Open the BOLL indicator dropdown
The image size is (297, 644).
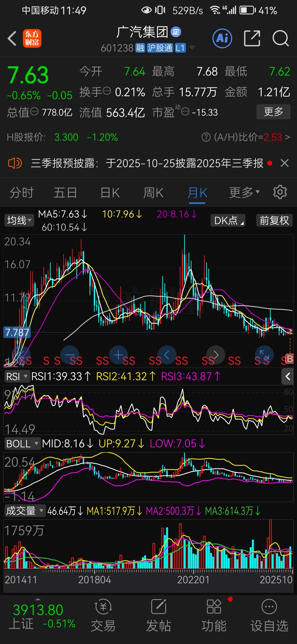pos(23,443)
